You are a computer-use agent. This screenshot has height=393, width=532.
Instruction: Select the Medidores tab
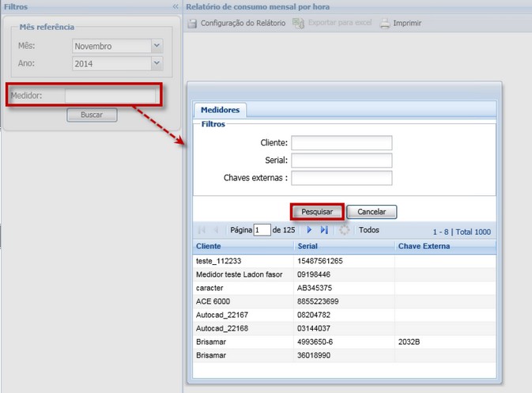click(221, 110)
